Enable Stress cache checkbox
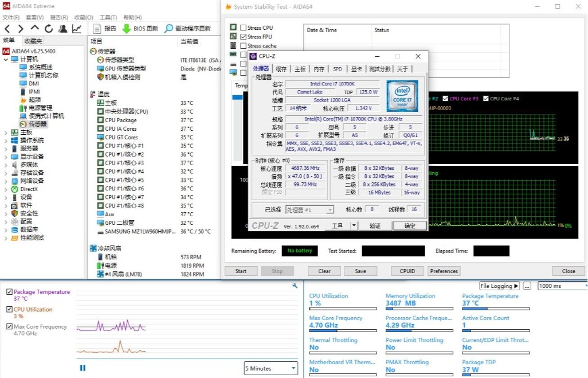The width and height of the screenshot is (588, 378). point(244,46)
